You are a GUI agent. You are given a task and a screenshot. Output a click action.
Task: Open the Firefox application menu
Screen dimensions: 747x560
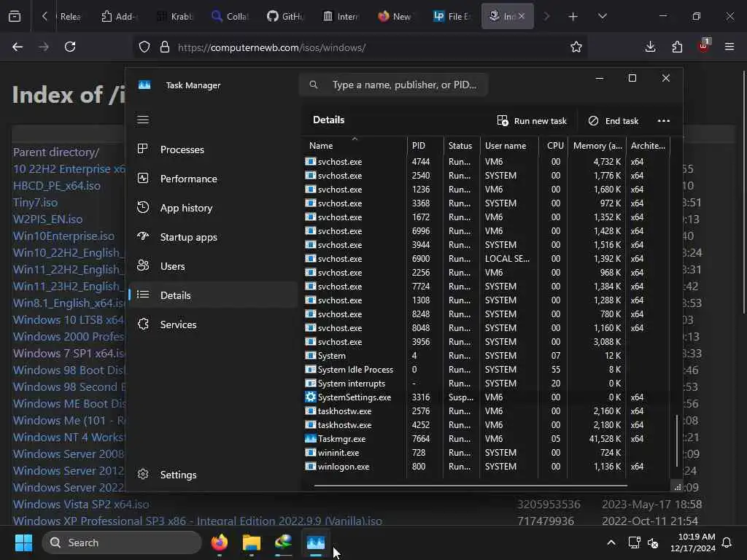coord(729,47)
